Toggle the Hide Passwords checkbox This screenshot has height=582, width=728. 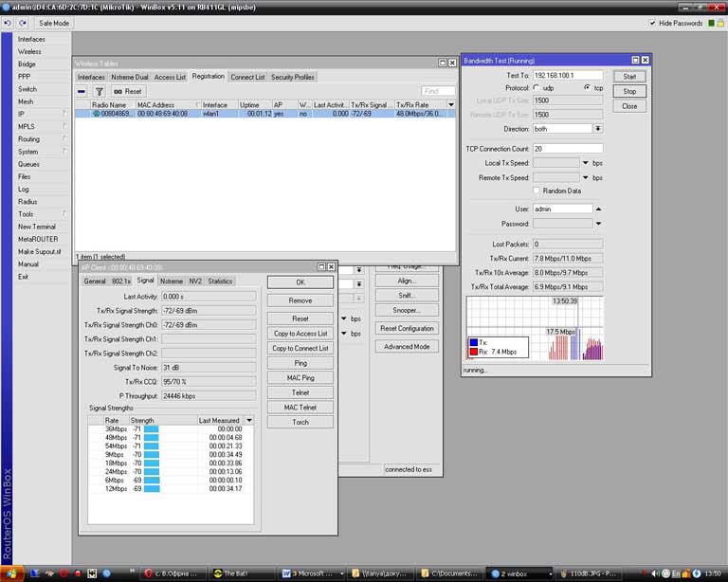[x=652, y=23]
